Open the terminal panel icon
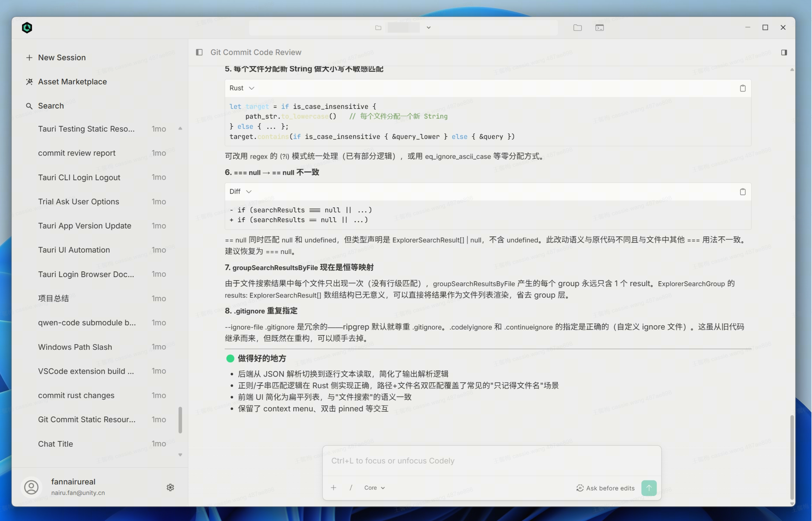812x521 pixels. coord(599,28)
